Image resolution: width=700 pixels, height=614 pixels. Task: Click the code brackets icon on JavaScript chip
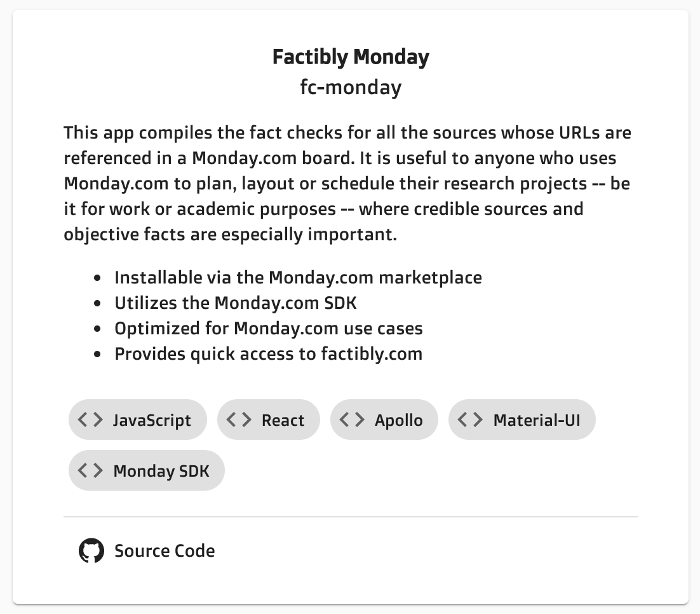[x=90, y=420]
